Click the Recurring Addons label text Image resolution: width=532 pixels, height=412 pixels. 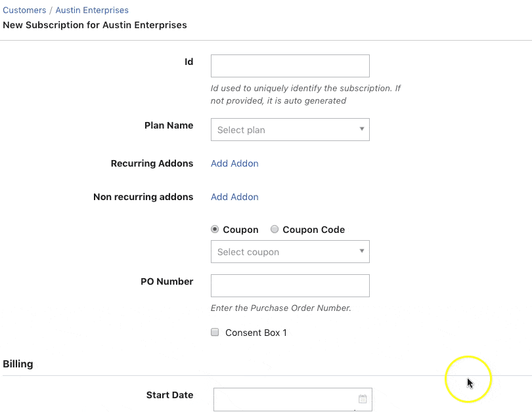click(x=152, y=163)
